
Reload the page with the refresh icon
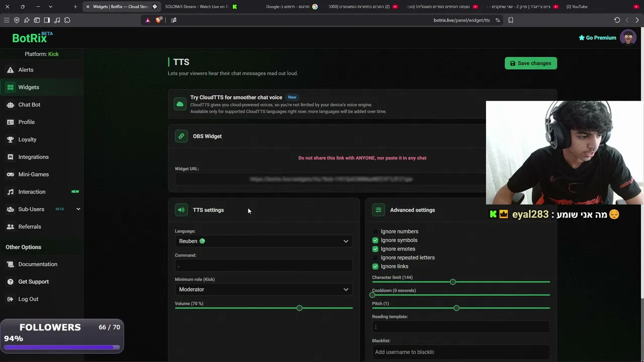point(617,20)
